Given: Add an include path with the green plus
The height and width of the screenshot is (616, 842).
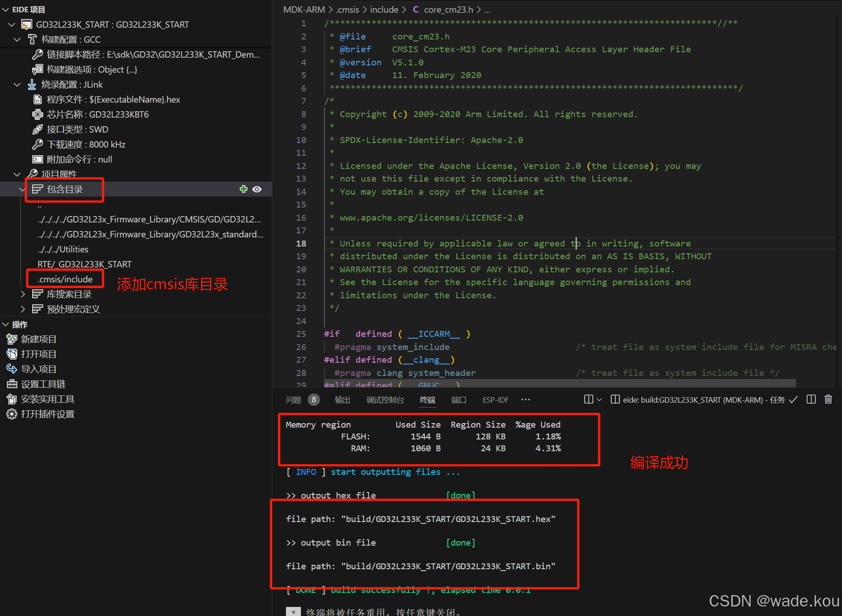Looking at the screenshot, I should point(244,189).
